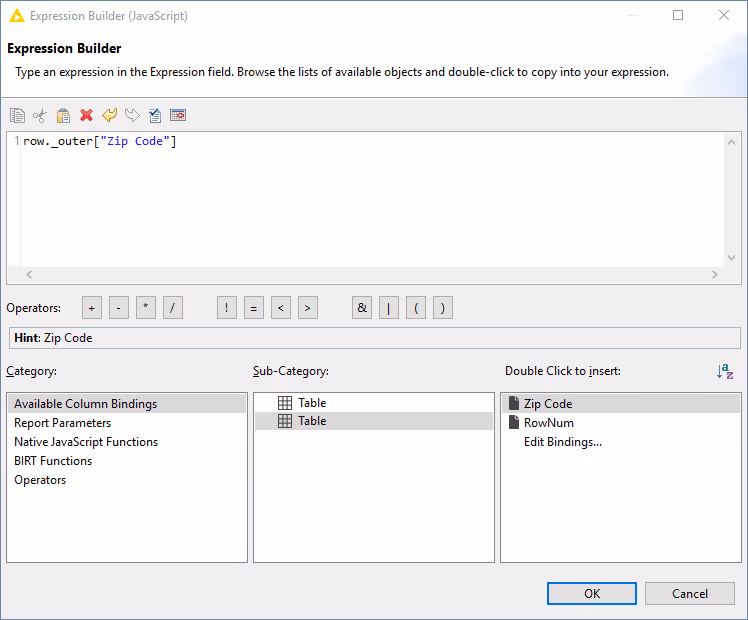Click the red X Delete icon
748x620 pixels.
86,116
